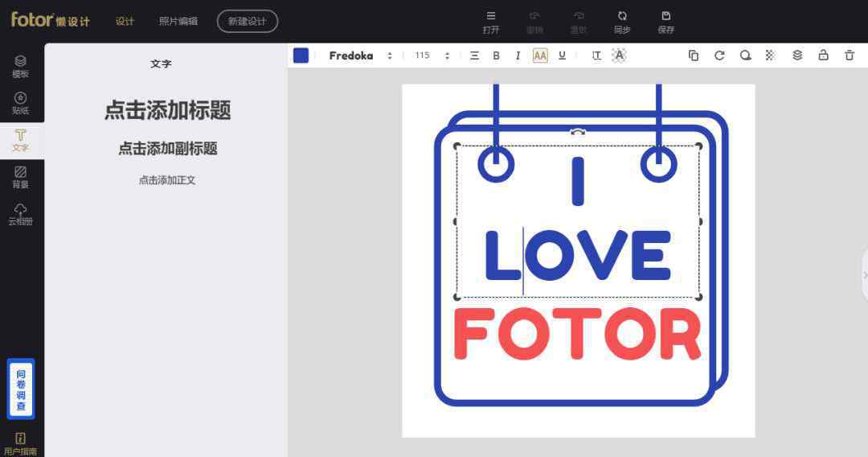This screenshot has height=457, width=868.
Task: Click the 重做 redo icon
Action: pyautogui.click(x=579, y=22)
